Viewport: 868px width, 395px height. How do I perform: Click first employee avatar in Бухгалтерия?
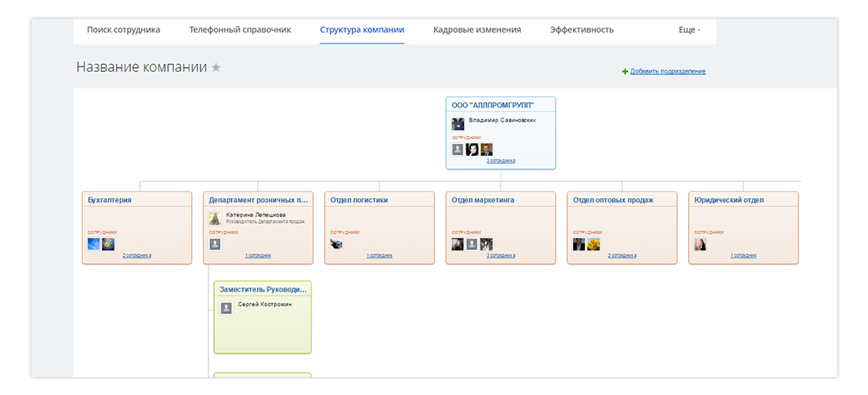pyautogui.click(x=94, y=244)
